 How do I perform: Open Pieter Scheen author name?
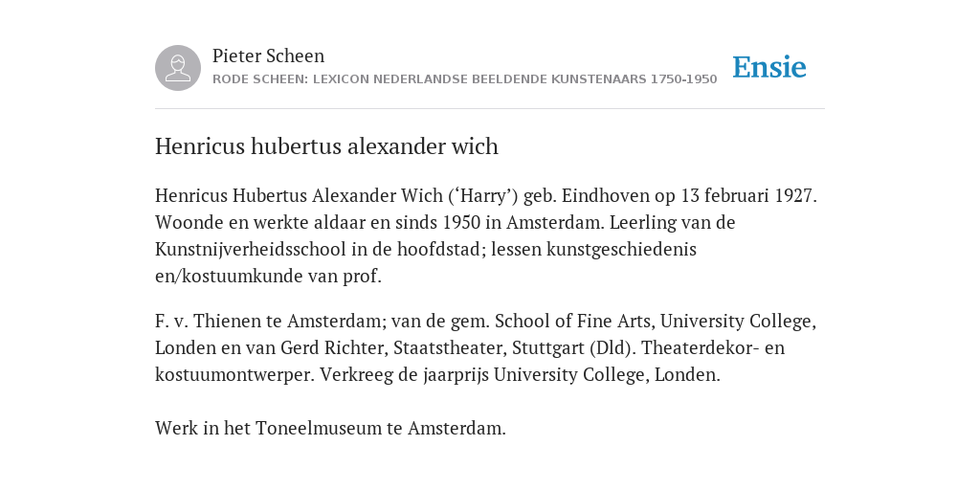[268, 56]
